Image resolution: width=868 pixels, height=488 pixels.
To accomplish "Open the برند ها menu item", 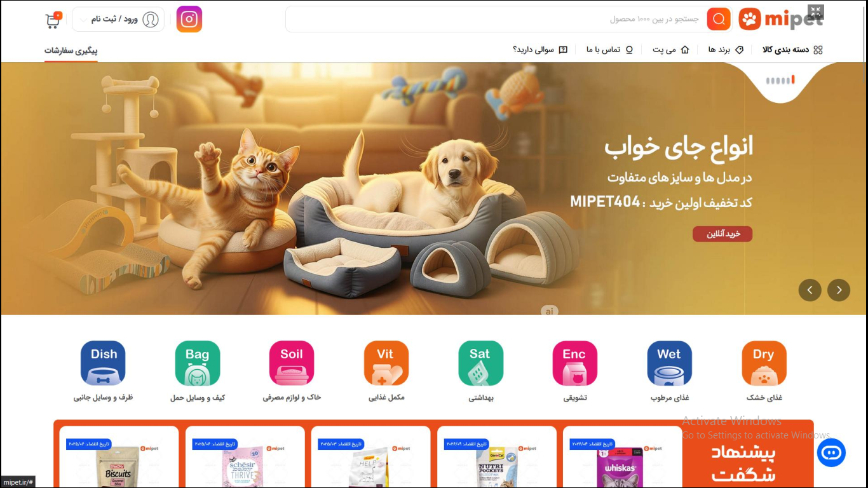I will (x=726, y=50).
